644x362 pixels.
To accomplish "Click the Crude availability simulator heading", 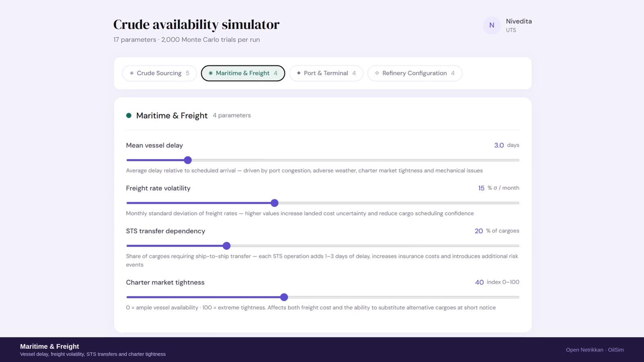I will [196, 25].
